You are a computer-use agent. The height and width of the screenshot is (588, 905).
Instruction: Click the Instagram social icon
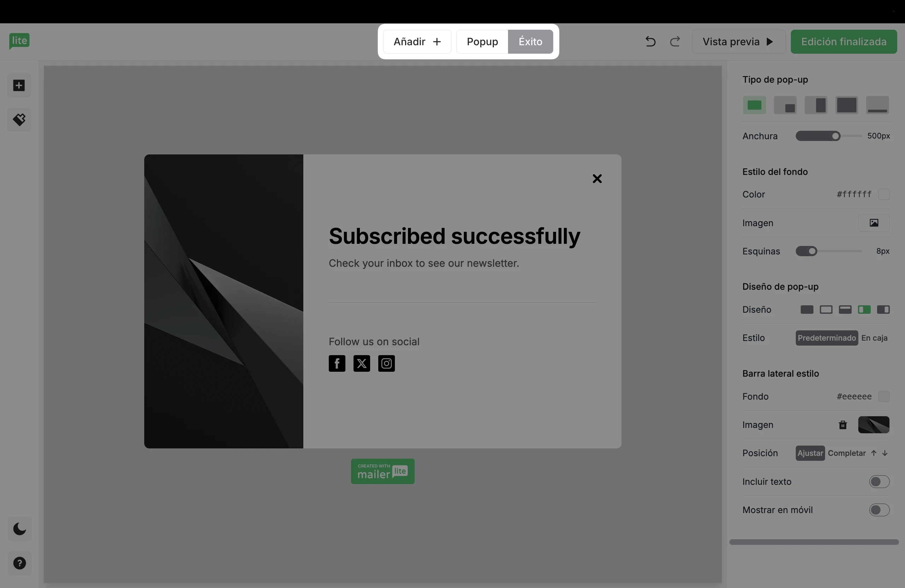click(x=386, y=364)
